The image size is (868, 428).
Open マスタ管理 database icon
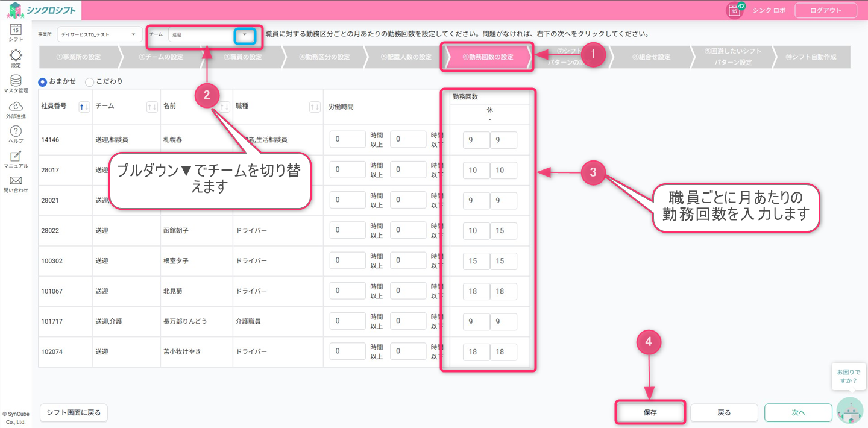(16, 81)
